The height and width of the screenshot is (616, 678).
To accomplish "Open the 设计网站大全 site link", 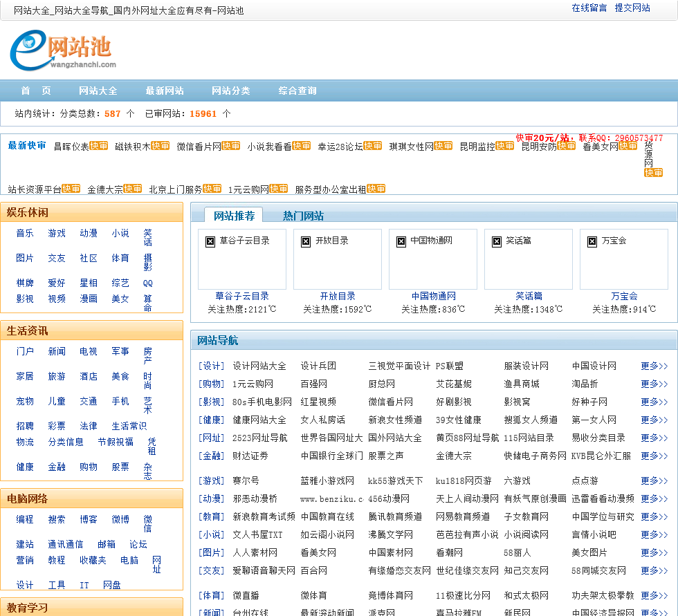I will pos(259,366).
